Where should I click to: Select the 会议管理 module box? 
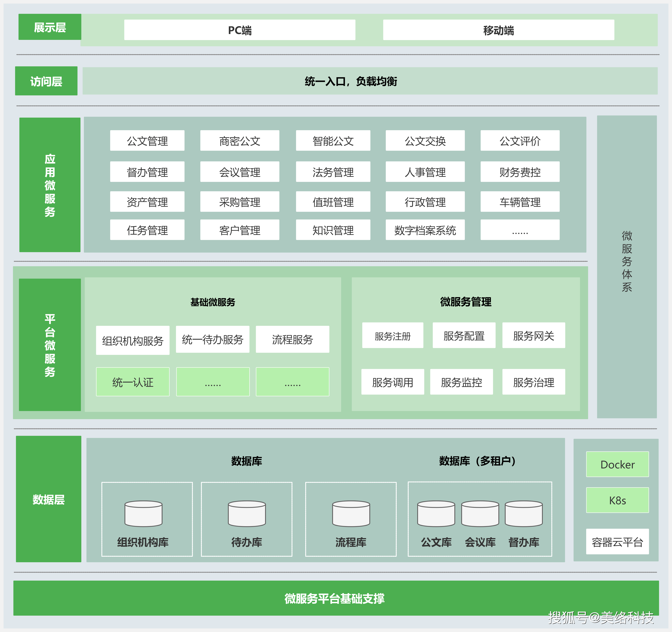[x=240, y=172]
